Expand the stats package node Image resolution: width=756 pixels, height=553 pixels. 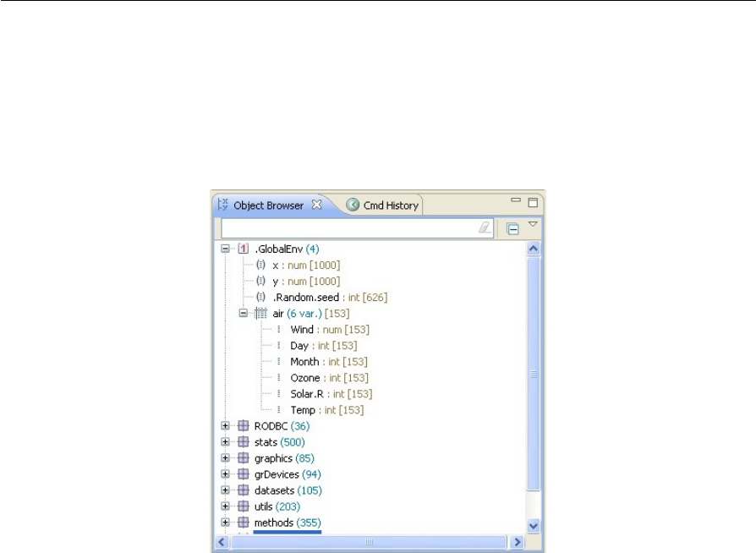pos(225,441)
